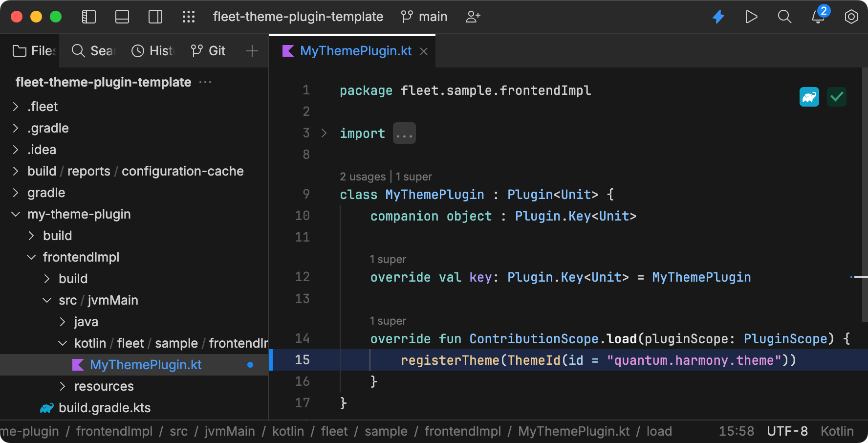The image size is (868, 443).
Task: Toggle the left panel visibility
Action: [x=88, y=16]
